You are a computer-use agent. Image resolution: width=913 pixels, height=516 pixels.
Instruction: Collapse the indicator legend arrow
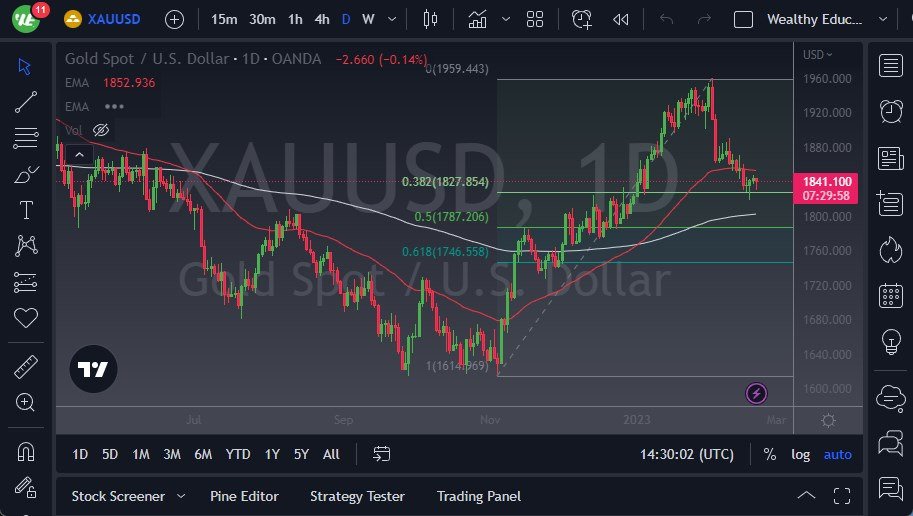(x=79, y=154)
